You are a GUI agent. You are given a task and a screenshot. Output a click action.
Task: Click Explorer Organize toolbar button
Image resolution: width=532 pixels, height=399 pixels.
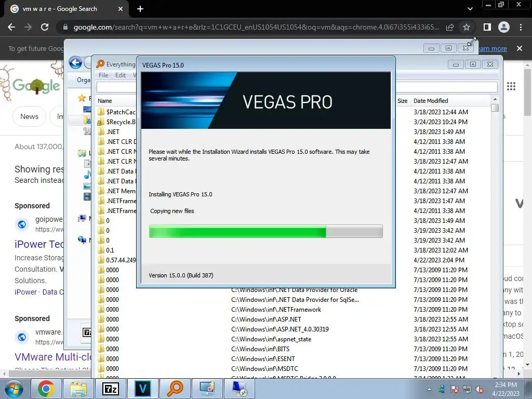[84, 79]
